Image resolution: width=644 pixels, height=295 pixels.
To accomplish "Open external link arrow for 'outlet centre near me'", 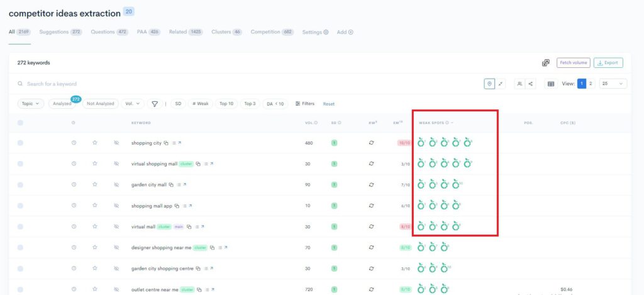I will [x=211, y=290].
